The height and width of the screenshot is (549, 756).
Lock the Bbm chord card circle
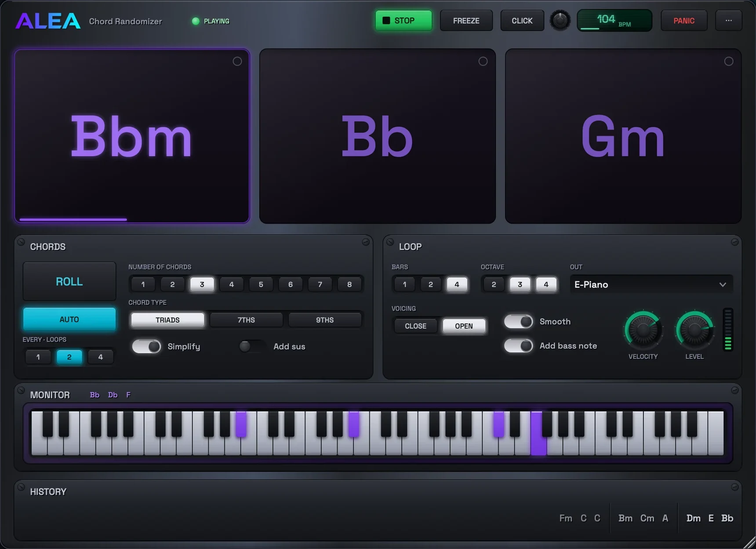coord(237,62)
